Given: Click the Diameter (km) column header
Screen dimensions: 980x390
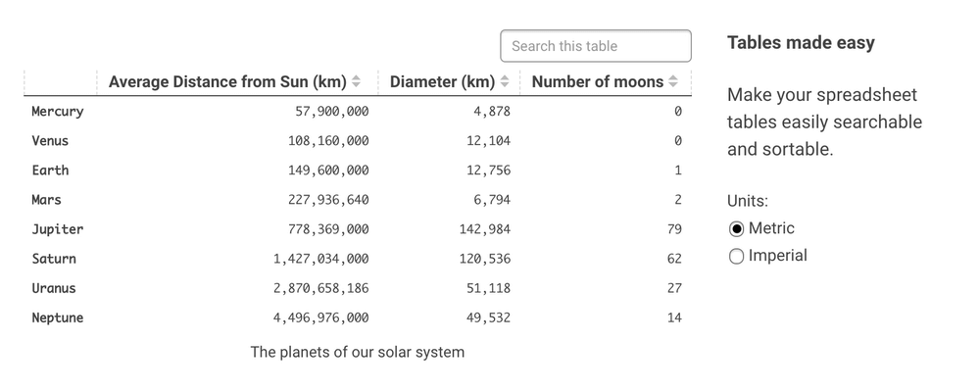Looking at the screenshot, I should pos(449,82).
